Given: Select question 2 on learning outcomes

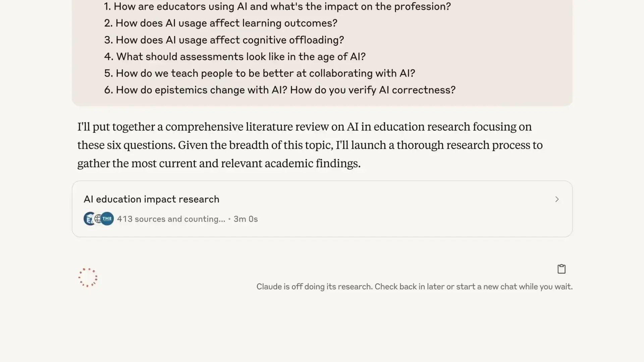Looking at the screenshot, I should click(x=221, y=23).
